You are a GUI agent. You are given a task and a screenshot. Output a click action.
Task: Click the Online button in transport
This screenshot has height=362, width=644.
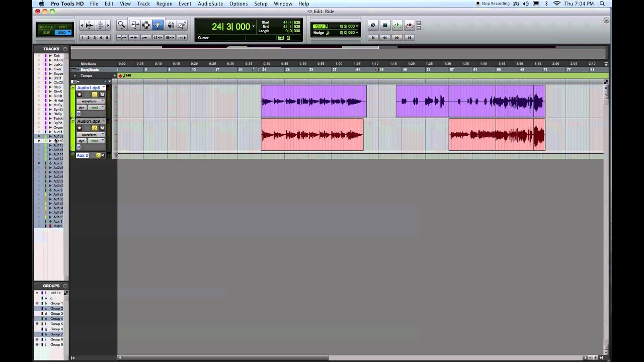[x=373, y=25]
